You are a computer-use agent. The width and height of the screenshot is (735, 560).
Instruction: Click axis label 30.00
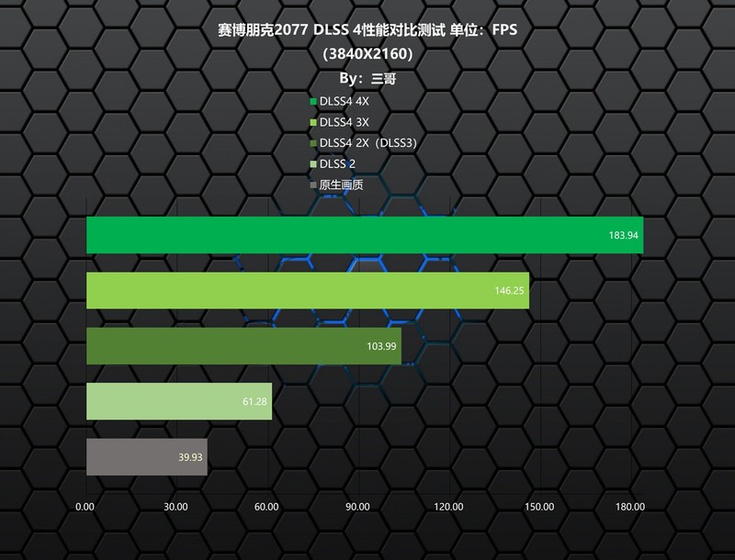coord(175,507)
